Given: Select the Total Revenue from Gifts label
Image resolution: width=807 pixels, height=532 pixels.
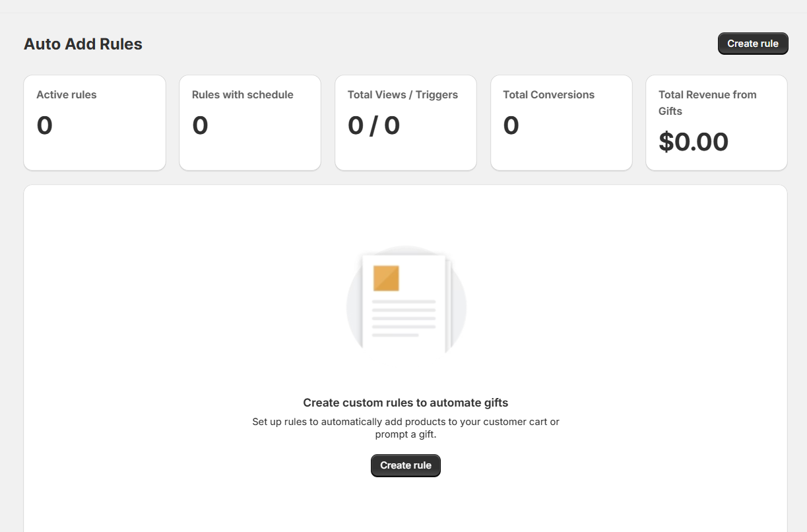Looking at the screenshot, I should click(x=707, y=103).
